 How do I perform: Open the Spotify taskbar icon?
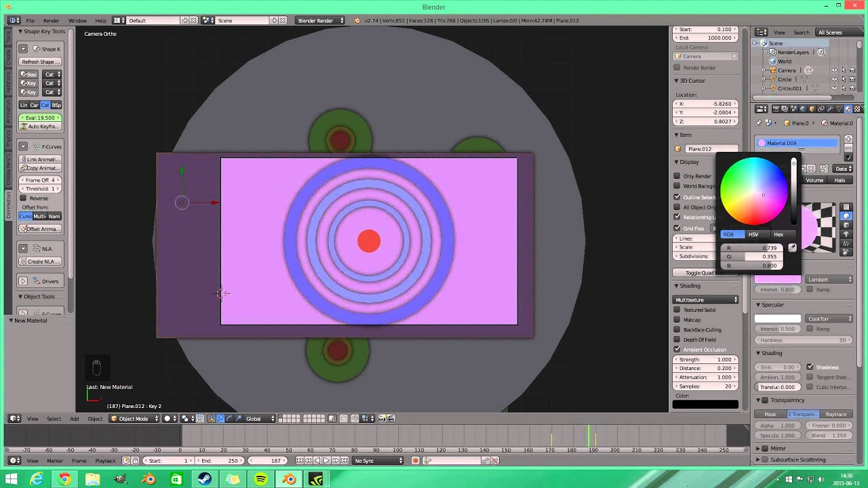click(x=260, y=479)
